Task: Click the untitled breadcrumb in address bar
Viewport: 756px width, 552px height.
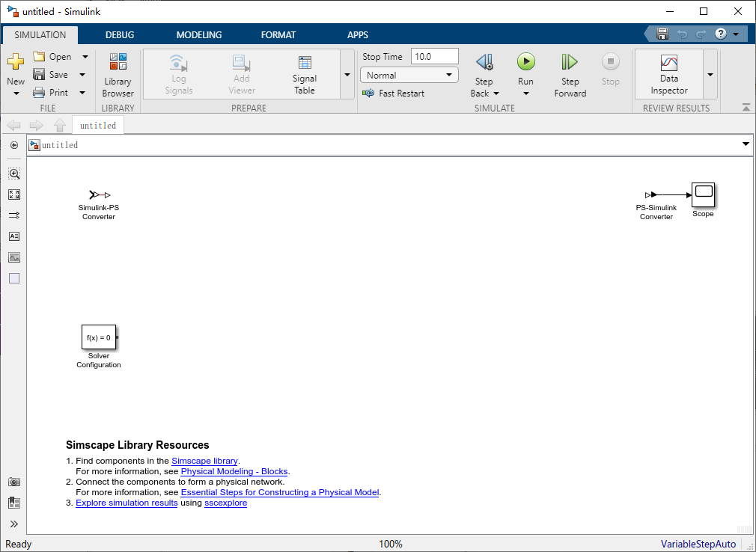Action: click(x=60, y=145)
